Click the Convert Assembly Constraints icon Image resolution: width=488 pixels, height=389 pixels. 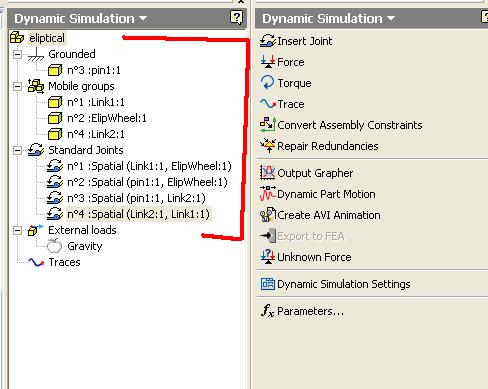click(x=268, y=124)
